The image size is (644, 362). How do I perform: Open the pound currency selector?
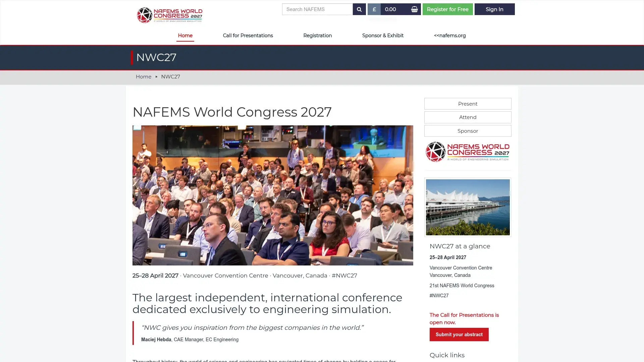pyautogui.click(x=374, y=9)
